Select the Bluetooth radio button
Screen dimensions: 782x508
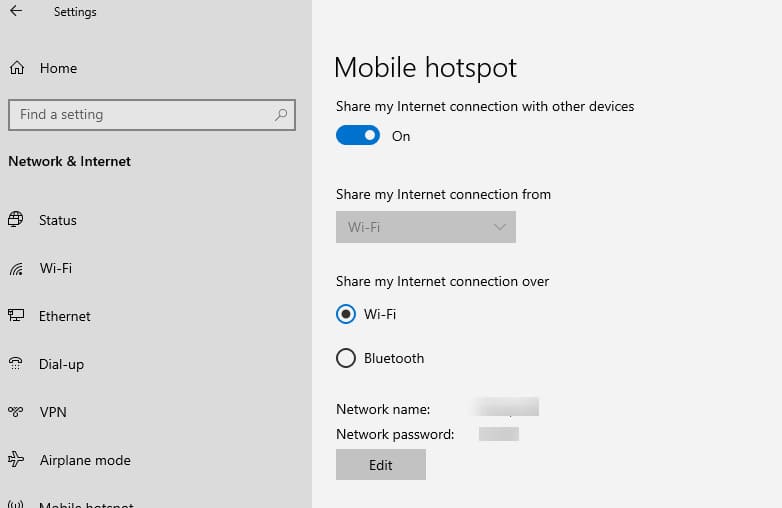pos(346,358)
